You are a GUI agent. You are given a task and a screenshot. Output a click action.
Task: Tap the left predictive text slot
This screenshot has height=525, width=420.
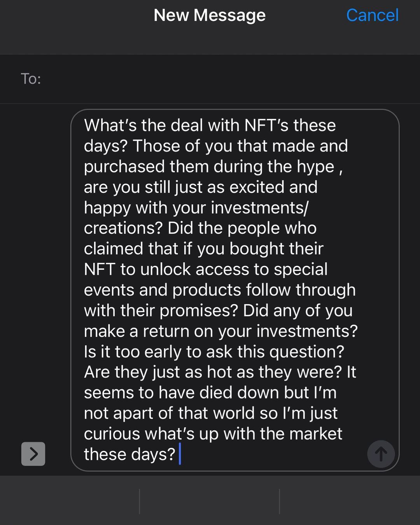(70, 501)
